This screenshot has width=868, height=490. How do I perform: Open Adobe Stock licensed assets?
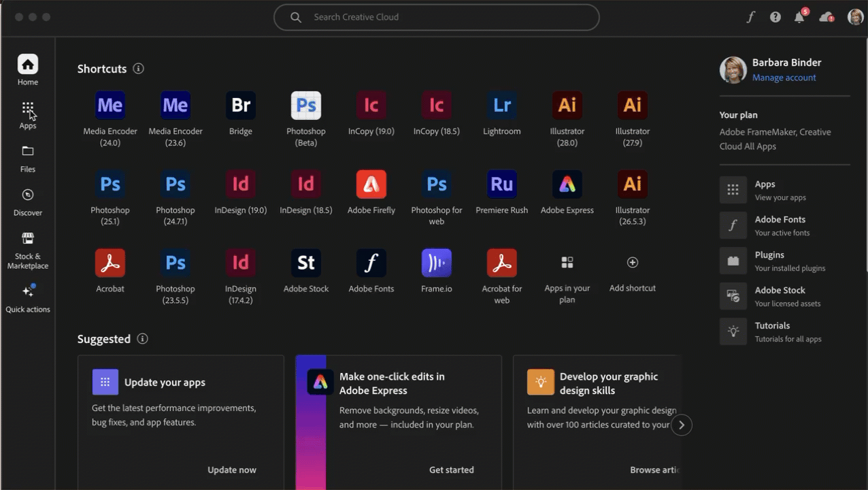[x=784, y=296]
